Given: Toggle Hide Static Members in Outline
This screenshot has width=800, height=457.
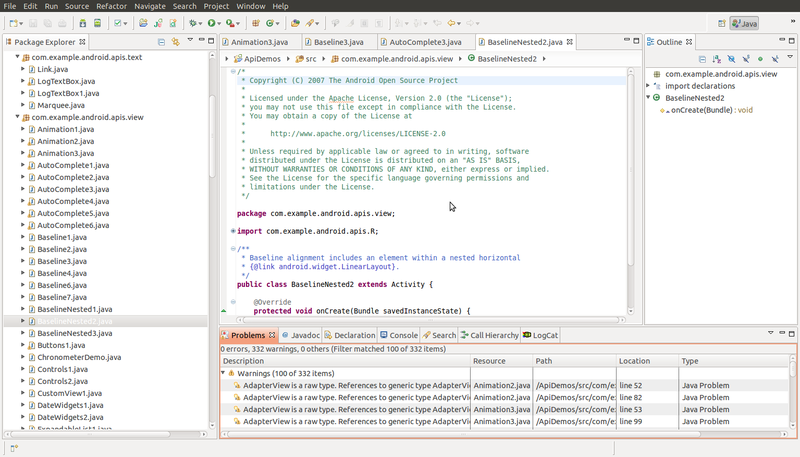Looking at the screenshot, I should coord(745,59).
